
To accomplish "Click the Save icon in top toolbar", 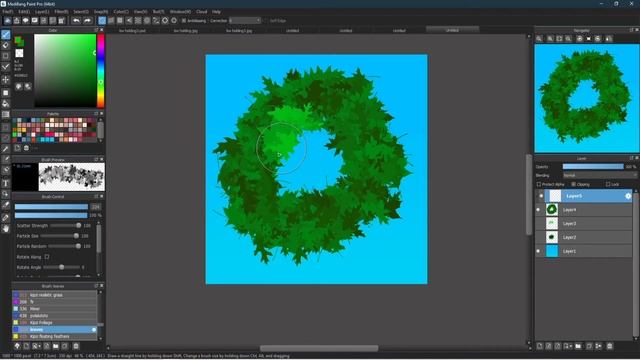I will (x=17, y=20).
